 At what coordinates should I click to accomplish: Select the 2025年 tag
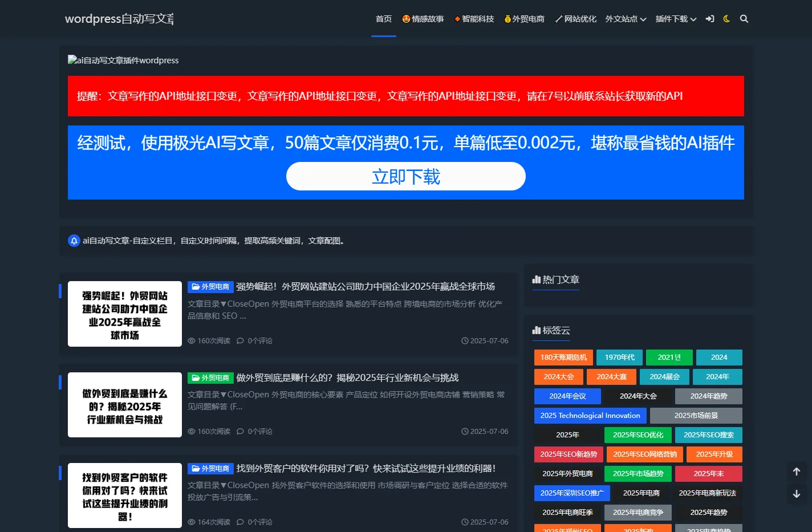click(568, 435)
